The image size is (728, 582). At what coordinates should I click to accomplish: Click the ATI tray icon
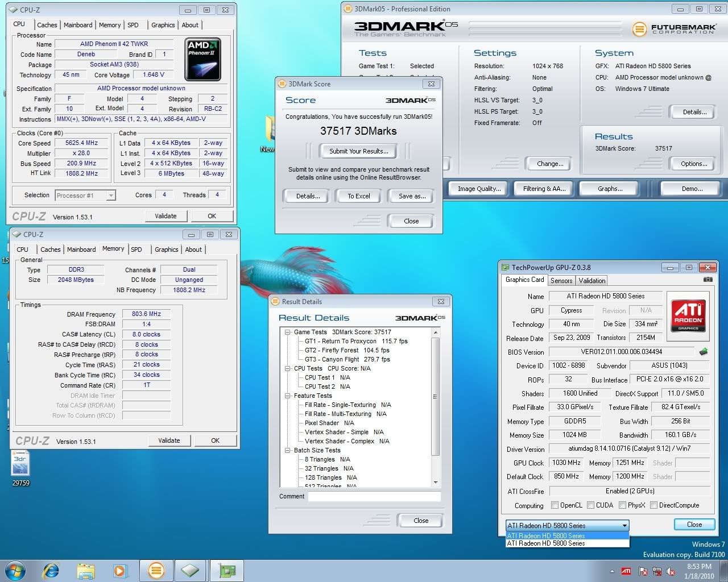pyautogui.click(x=626, y=571)
